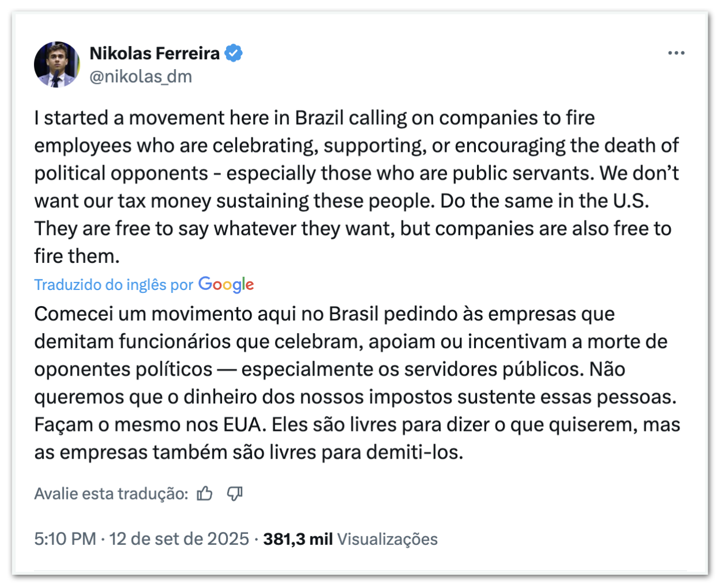Click the "Avalie esta tradução:" label
Viewport: 725px width, 588px height.
111,494
